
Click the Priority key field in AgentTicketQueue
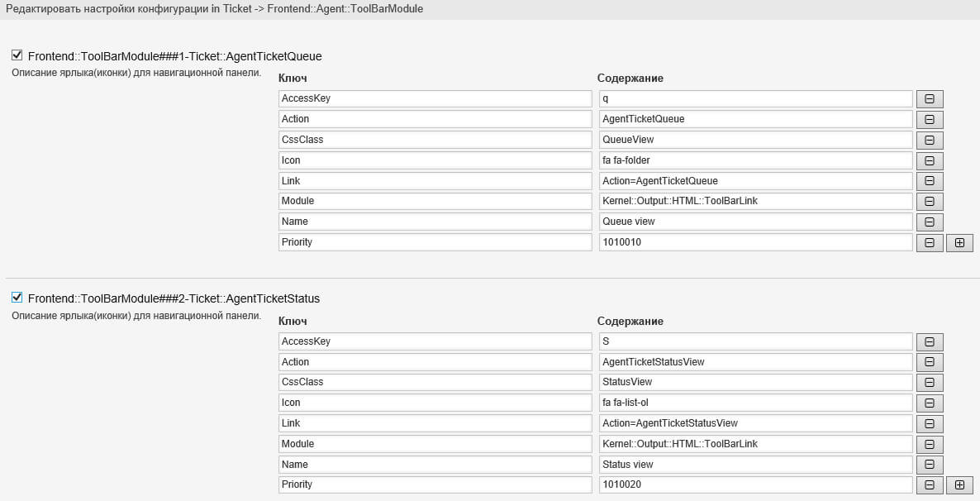pos(435,242)
